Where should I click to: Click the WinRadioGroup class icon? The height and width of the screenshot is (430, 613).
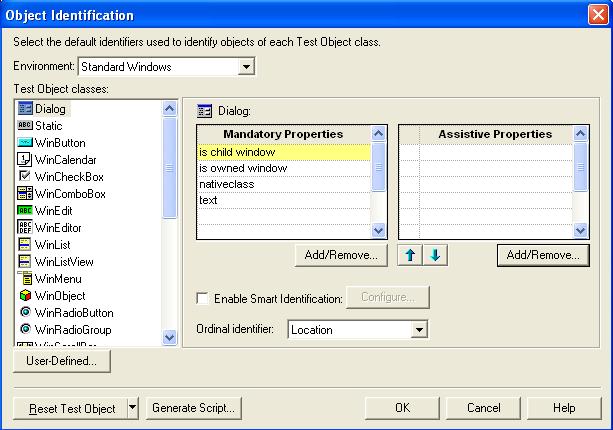(25, 329)
